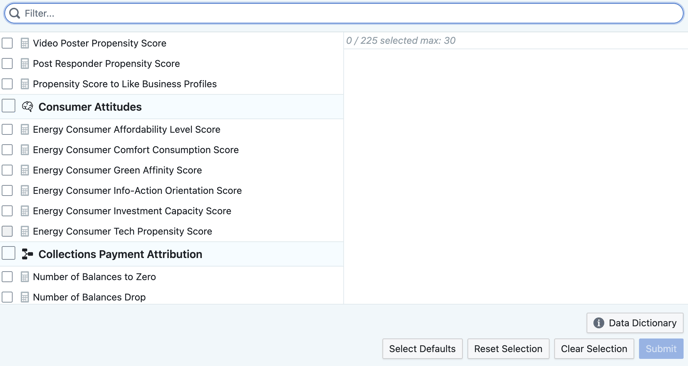Image resolution: width=688 pixels, height=366 pixels.
Task: Click Energy Consumer Tech Propensity Score label
Action: (x=122, y=231)
